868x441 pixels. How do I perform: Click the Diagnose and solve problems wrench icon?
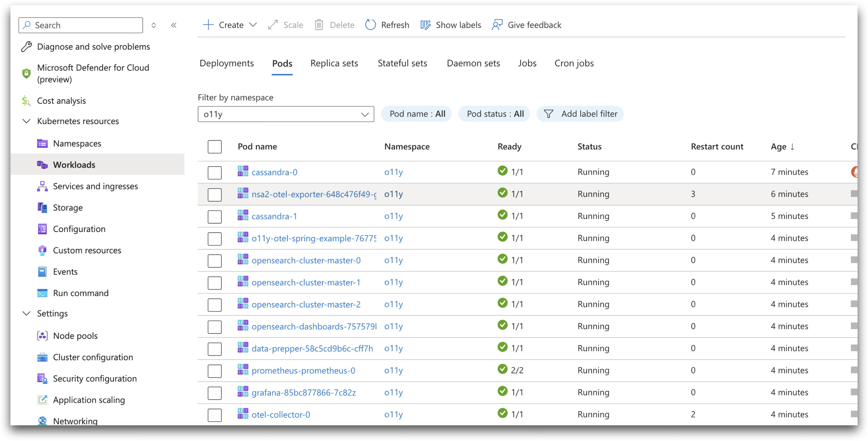(26, 47)
